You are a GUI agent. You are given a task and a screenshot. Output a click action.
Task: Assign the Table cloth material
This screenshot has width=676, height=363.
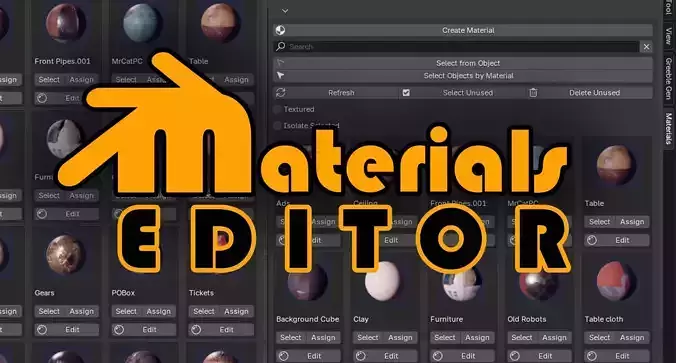pyautogui.click(x=632, y=338)
